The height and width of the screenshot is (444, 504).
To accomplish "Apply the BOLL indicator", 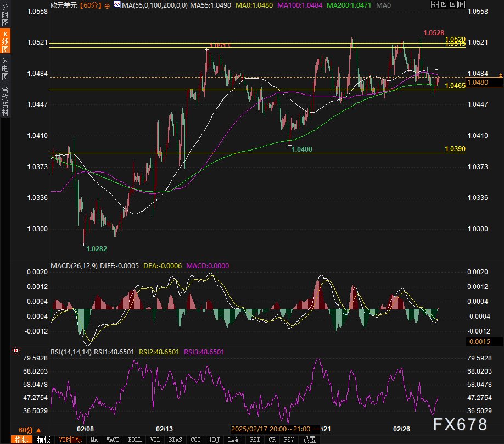I will [134, 440].
